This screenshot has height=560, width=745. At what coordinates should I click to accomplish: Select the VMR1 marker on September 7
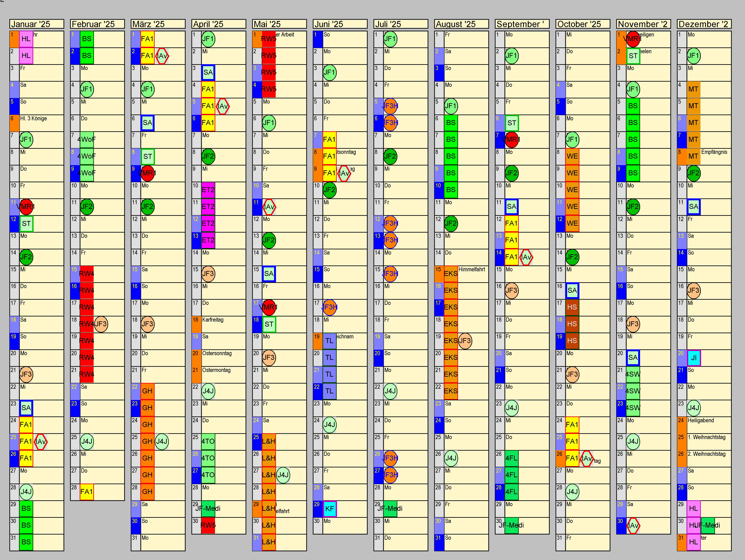(x=512, y=140)
